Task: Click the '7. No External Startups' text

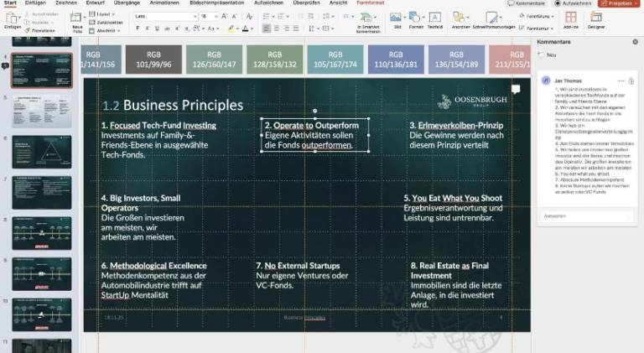Action: point(298,266)
